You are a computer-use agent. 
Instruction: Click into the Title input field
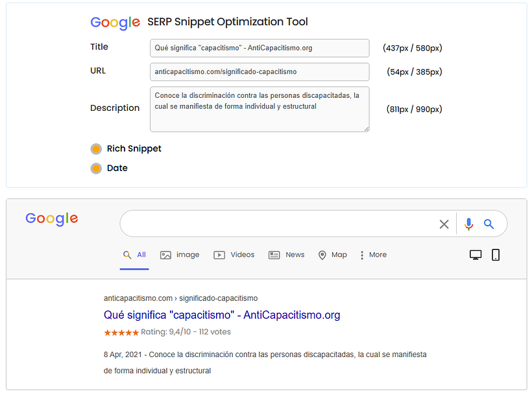coord(260,48)
